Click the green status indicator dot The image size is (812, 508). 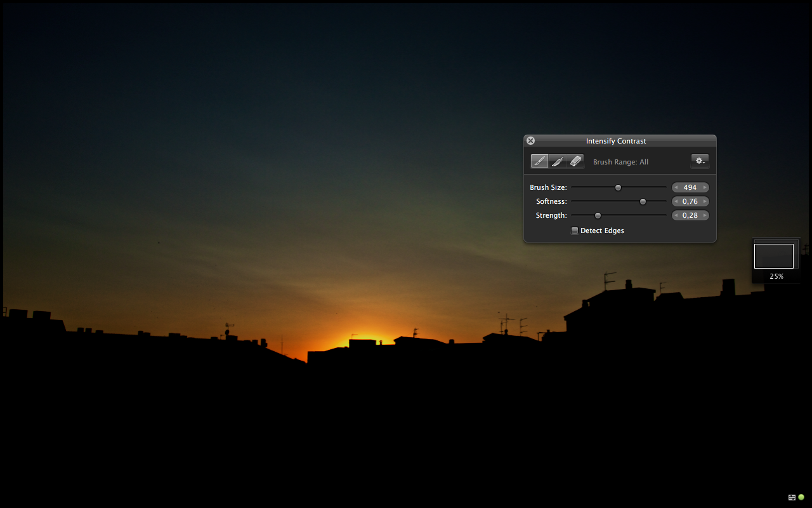click(x=801, y=497)
